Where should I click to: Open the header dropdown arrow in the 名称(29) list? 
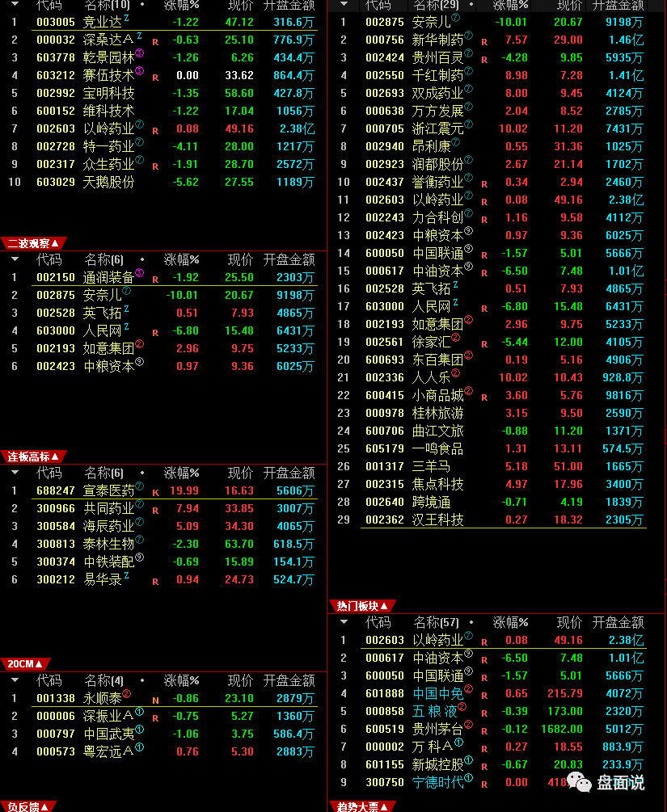point(344,4)
